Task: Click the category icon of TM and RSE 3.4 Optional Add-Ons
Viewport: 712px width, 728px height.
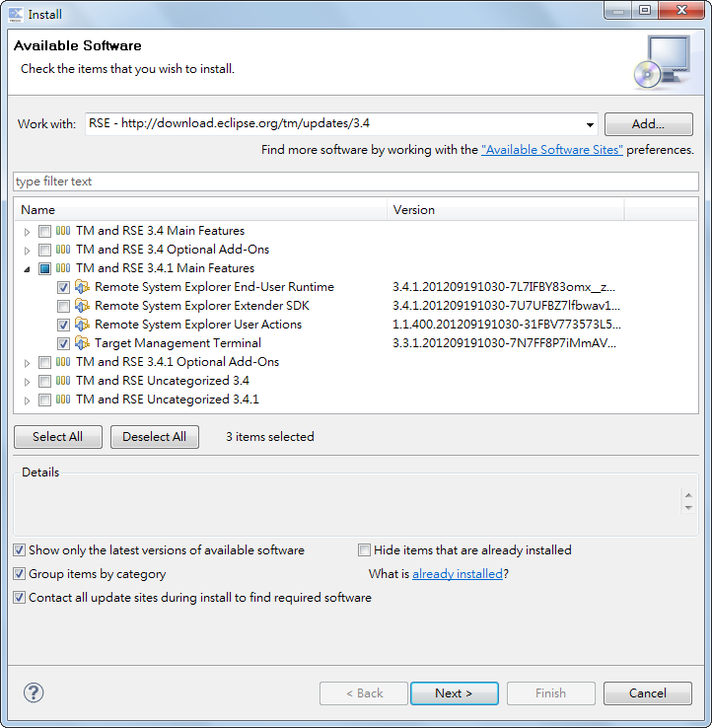Action: point(63,250)
